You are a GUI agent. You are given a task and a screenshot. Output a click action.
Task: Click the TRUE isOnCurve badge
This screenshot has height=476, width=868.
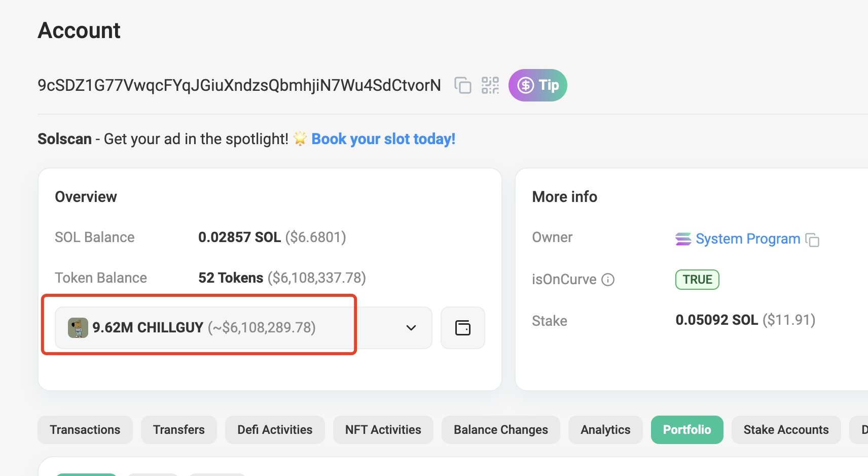pos(697,280)
